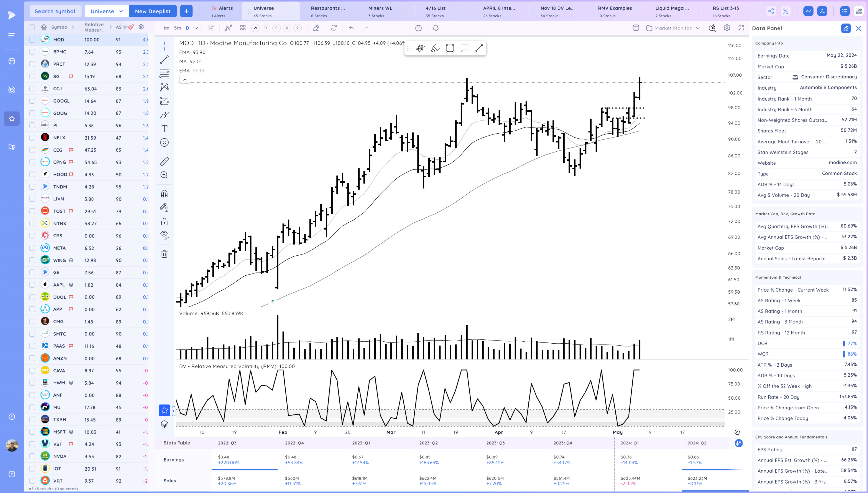The image size is (868, 493).
Task: Tick the checkbox for MOD row
Action: pyautogui.click(x=32, y=40)
